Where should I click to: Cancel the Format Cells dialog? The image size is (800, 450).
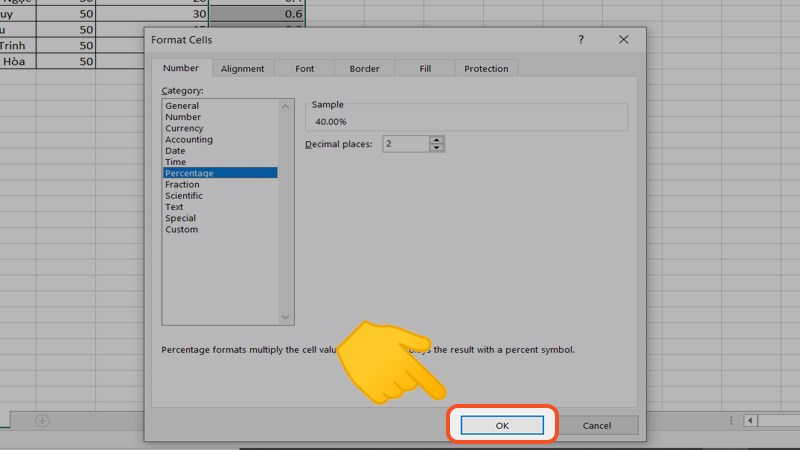[597, 425]
